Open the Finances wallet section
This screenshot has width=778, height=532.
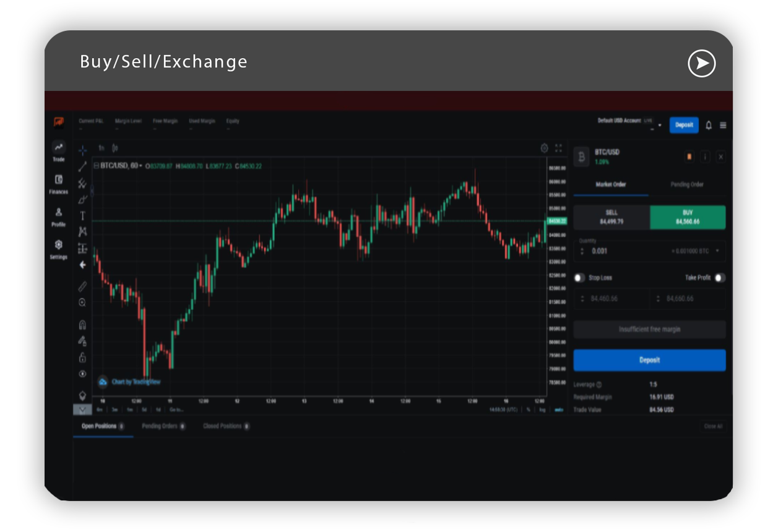click(58, 184)
